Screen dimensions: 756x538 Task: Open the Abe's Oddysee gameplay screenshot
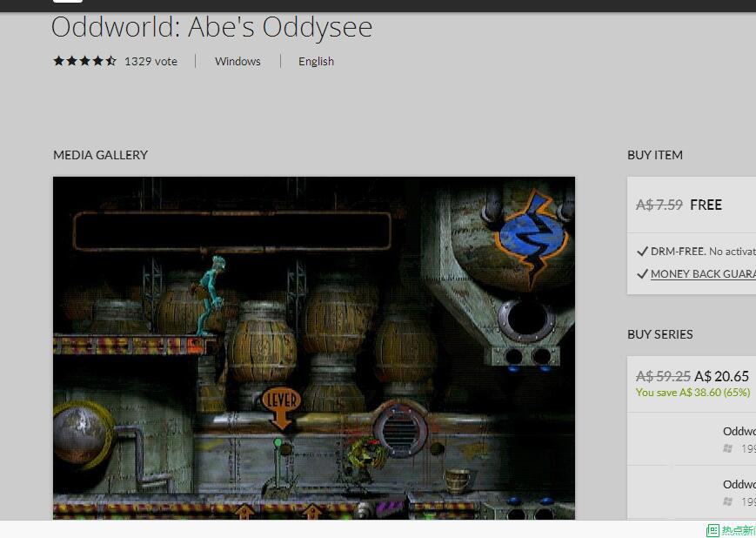[x=314, y=348]
